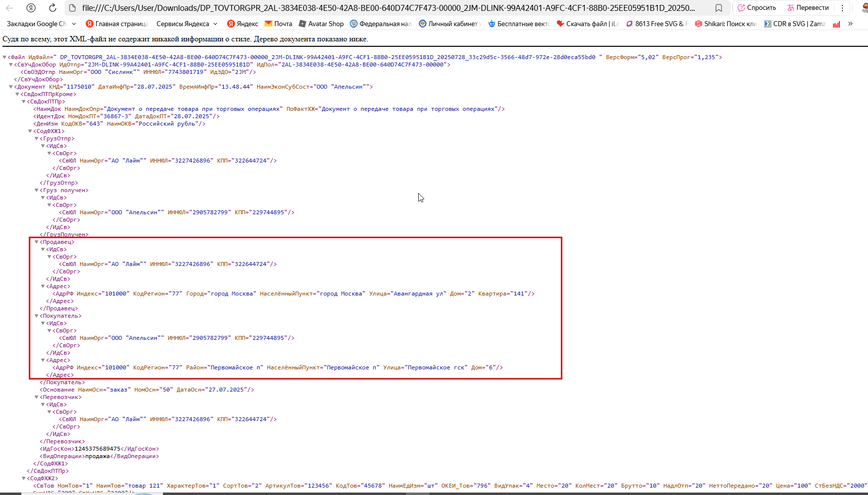Click the НаимДок line
Screen dimensions: 868x495
click(269, 109)
